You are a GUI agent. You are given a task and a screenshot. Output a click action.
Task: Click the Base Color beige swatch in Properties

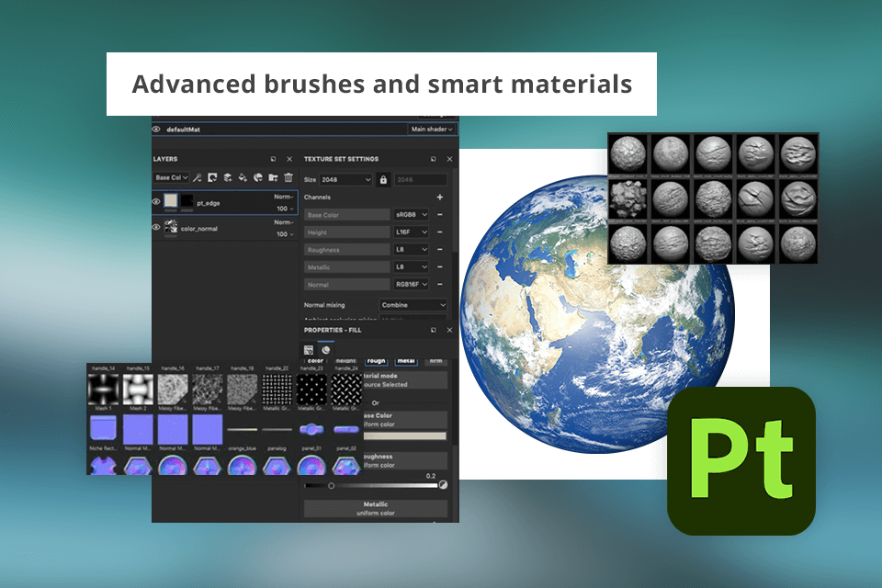point(405,436)
